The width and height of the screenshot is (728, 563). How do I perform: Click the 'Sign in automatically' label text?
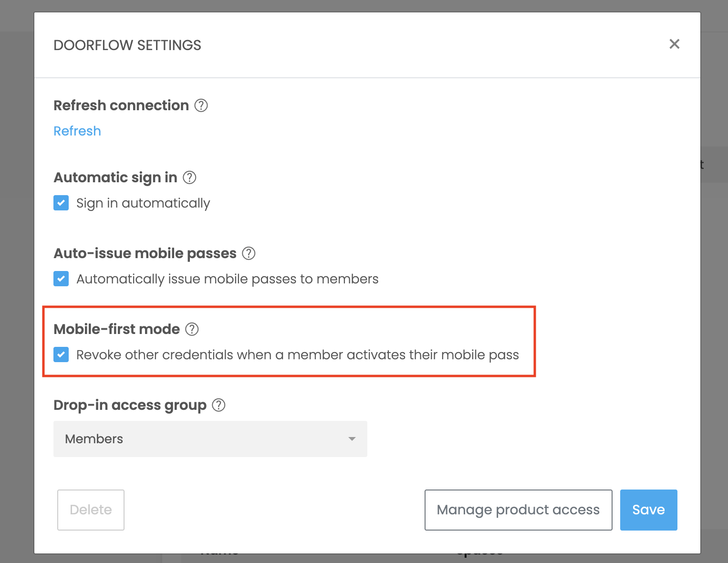[143, 203]
